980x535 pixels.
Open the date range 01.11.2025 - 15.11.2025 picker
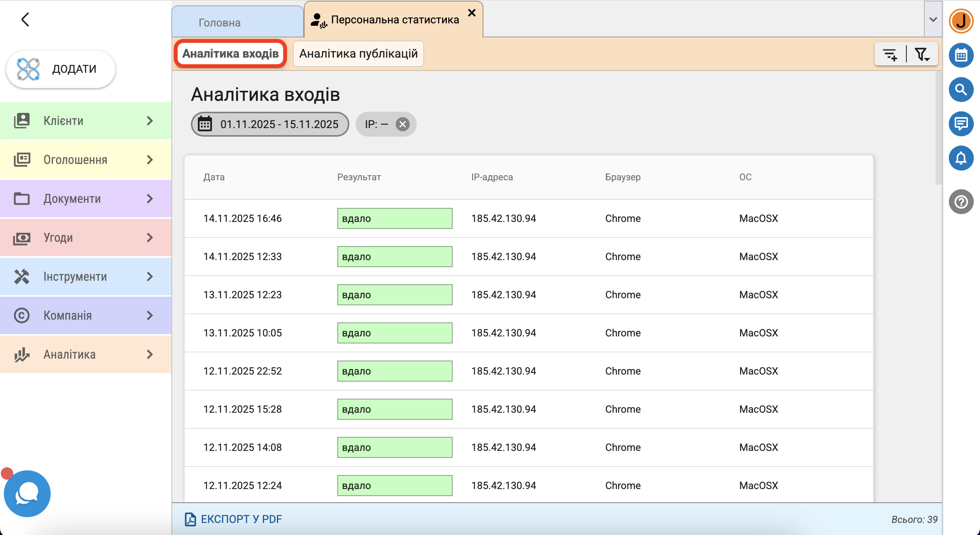tap(270, 124)
